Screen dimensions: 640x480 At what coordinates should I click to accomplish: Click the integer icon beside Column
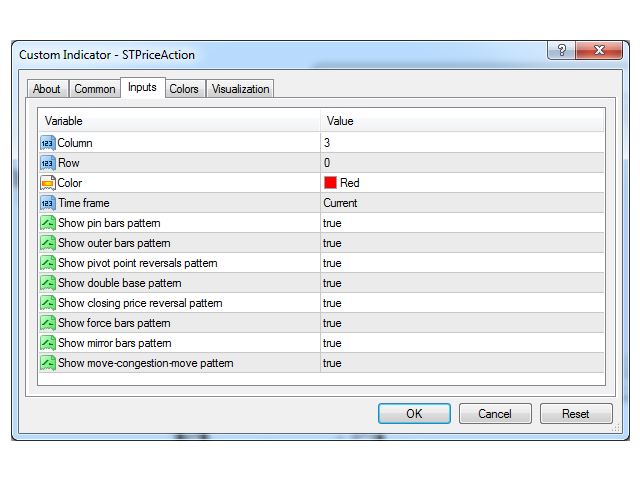[x=48, y=143]
